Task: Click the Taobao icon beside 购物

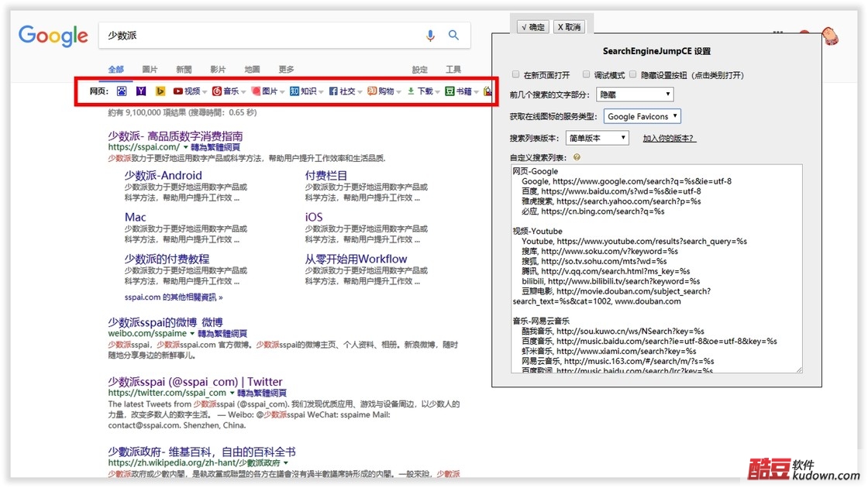Action: pos(372,91)
